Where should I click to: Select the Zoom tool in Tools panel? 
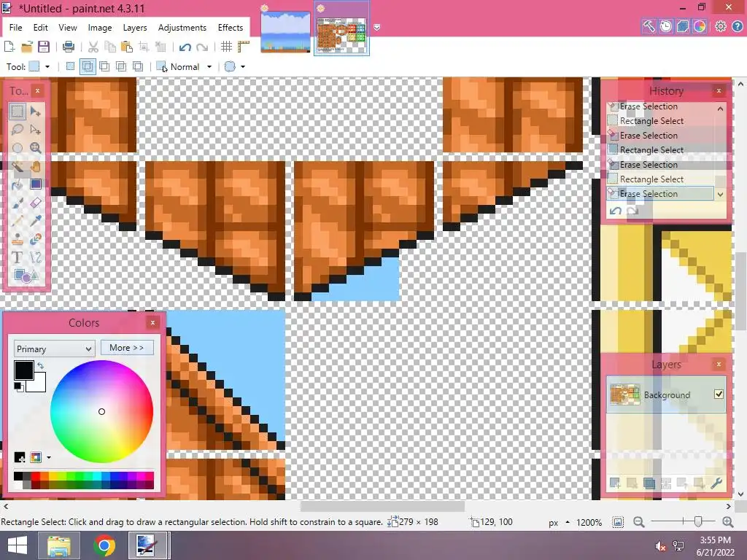36,147
